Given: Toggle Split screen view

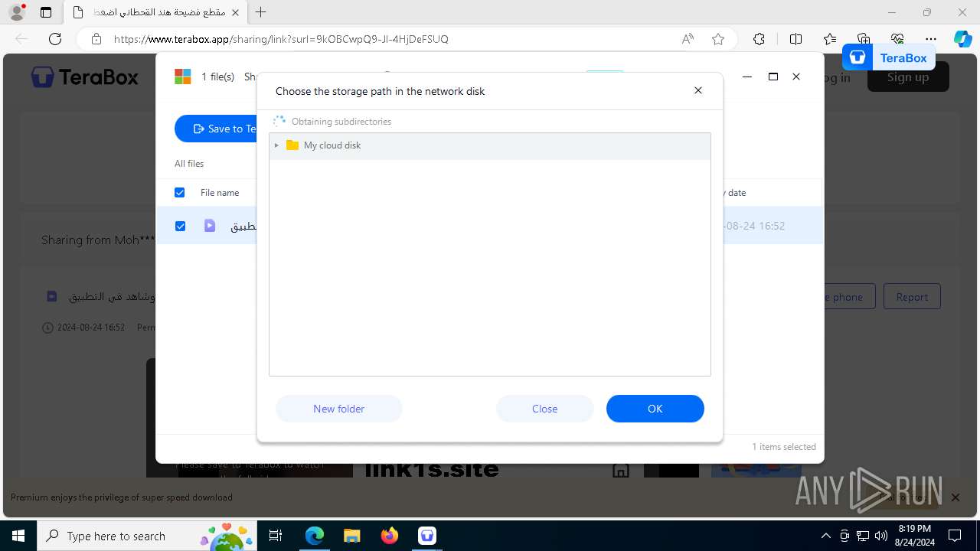Looking at the screenshot, I should click(795, 39).
